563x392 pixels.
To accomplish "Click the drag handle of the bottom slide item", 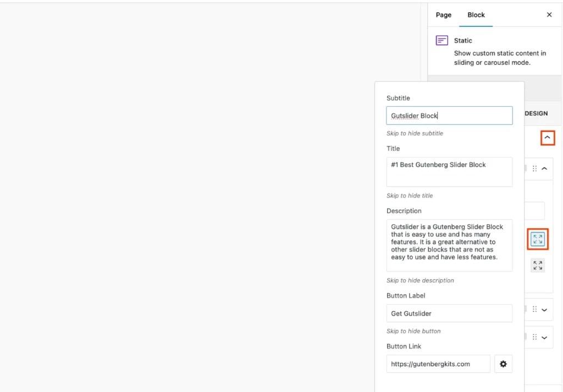I will click(x=534, y=336).
